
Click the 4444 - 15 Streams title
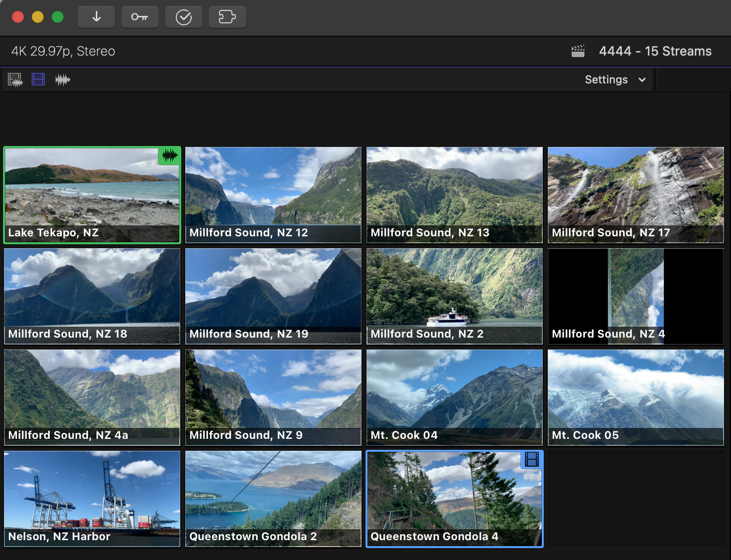click(655, 51)
